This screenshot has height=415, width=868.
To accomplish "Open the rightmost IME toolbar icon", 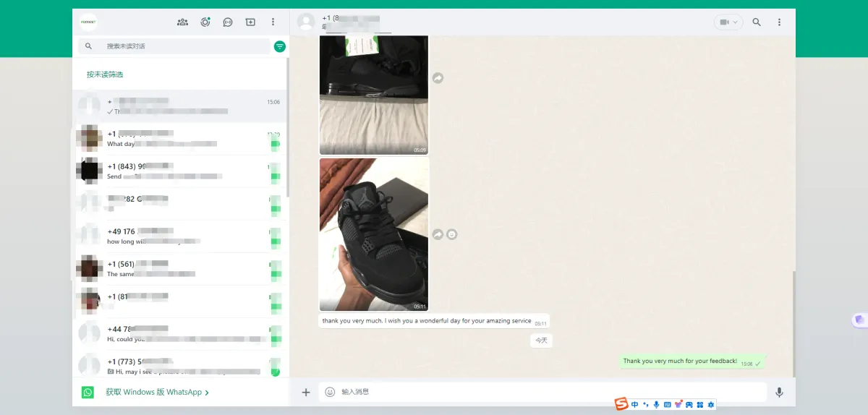I will coord(711,404).
